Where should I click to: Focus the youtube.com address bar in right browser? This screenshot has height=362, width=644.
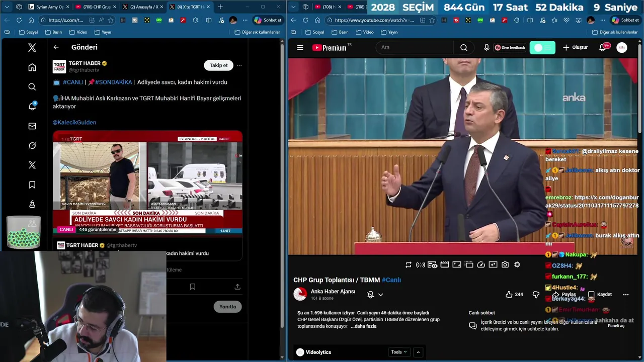[x=374, y=20]
